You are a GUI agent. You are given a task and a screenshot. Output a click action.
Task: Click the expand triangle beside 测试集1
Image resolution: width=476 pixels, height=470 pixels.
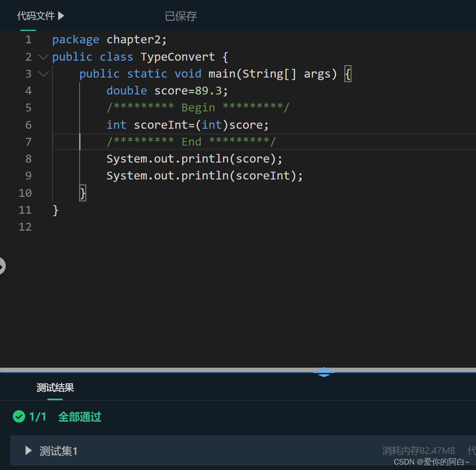28,451
